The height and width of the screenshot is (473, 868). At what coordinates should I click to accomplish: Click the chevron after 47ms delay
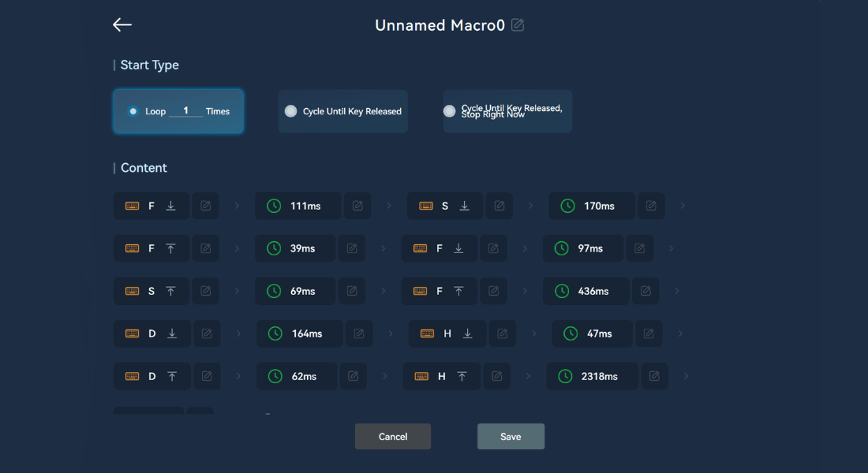pyautogui.click(x=680, y=333)
